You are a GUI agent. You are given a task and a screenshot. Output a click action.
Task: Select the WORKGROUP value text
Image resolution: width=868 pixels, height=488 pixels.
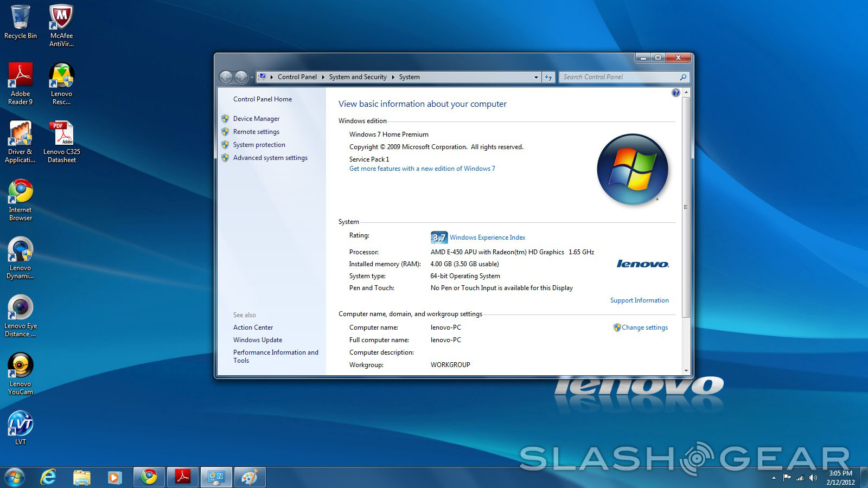(450, 365)
